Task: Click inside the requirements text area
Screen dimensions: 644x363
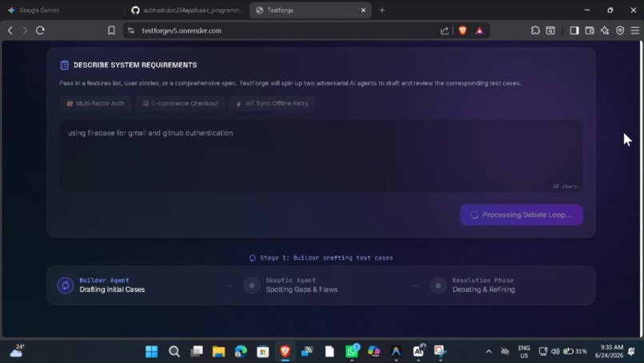Action: coord(321,156)
